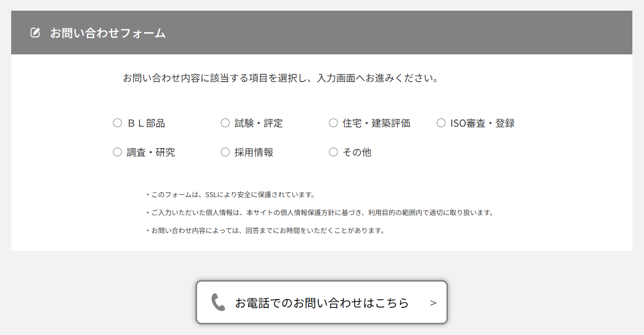Screen dimensions: 644x335
Task: Open お電話でのお問い合わせはこちら phone inquiry link
Action: click(x=321, y=302)
